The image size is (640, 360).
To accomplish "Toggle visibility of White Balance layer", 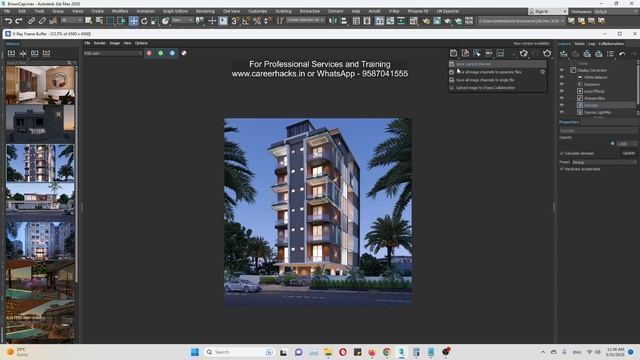I will click(x=562, y=77).
